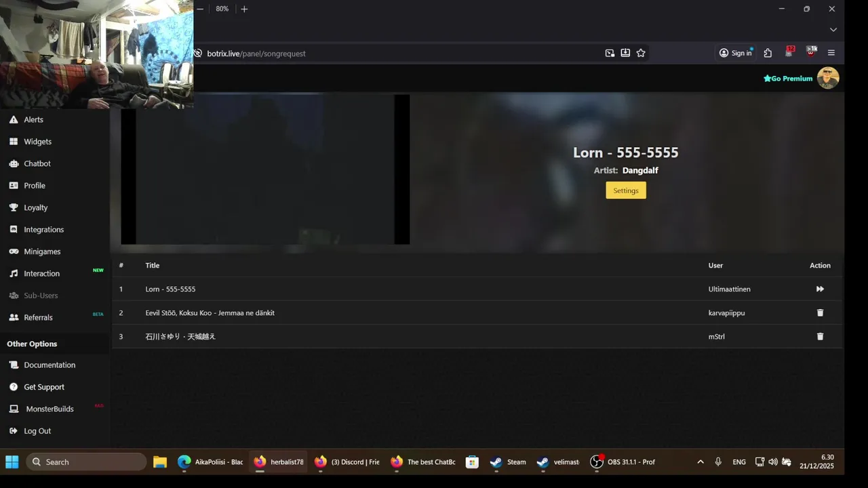Image resolution: width=868 pixels, height=488 pixels.
Task: Bookmark this page with star icon
Action: 641,53
